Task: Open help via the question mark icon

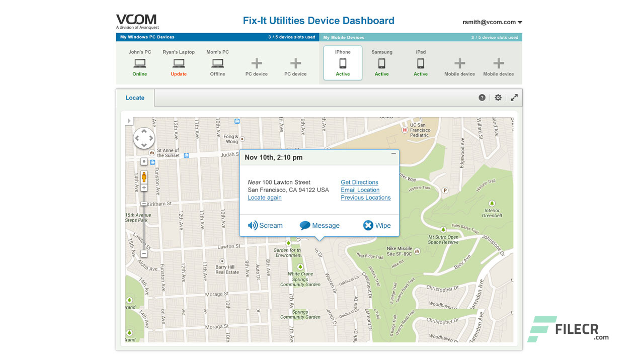Action: point(482,98)
